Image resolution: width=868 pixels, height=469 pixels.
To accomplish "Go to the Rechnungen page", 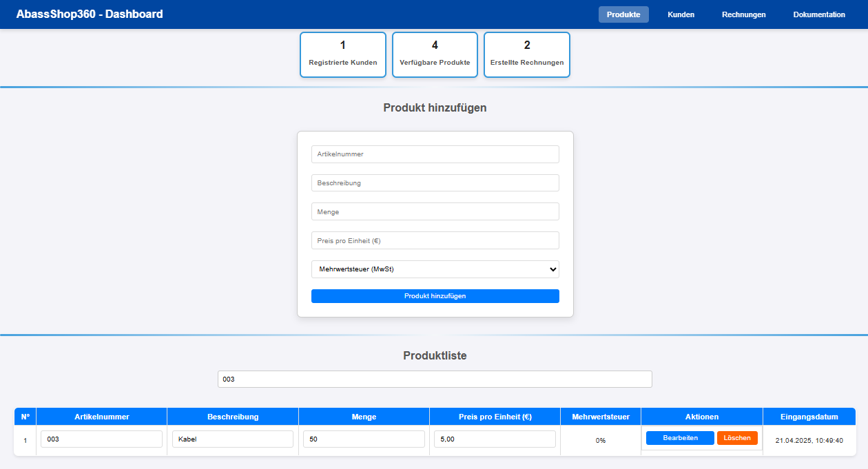I will pos(743,14).
